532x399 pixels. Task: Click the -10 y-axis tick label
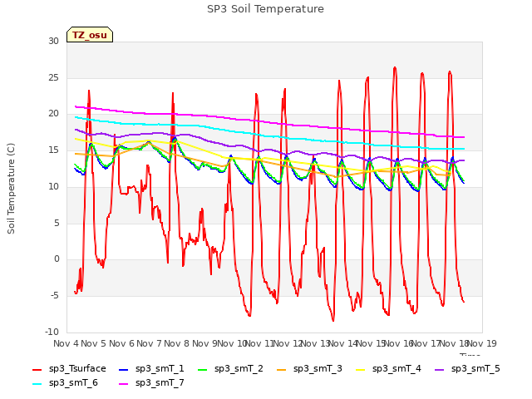click(x=52, y=332)
